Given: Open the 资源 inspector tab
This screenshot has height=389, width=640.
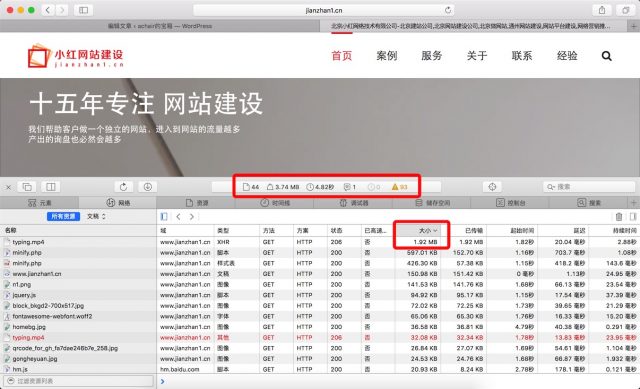Looking at the screenshot, I should coord(196,203).
